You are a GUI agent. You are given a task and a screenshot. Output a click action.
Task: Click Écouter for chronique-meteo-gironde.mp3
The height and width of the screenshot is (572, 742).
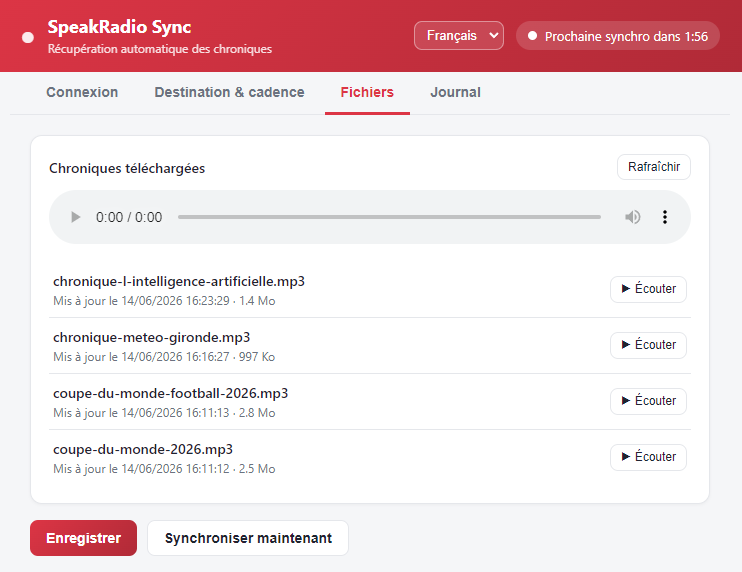coord(648,345)
